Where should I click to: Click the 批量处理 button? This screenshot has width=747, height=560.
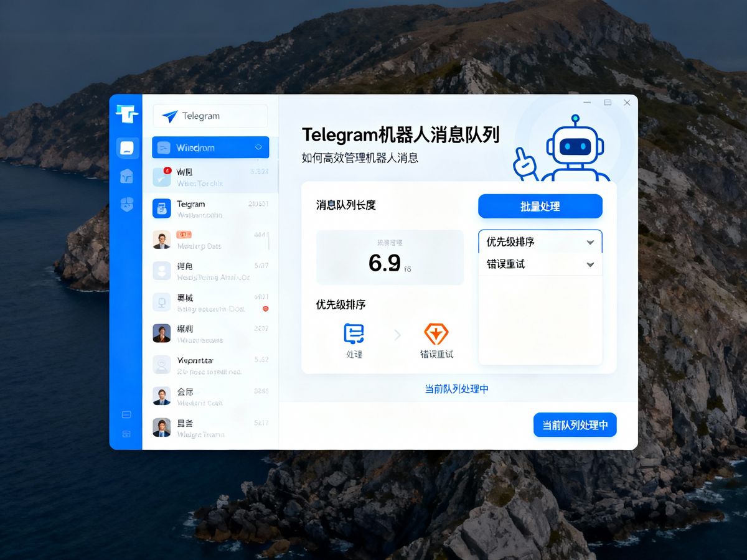(x=540, y=207)
